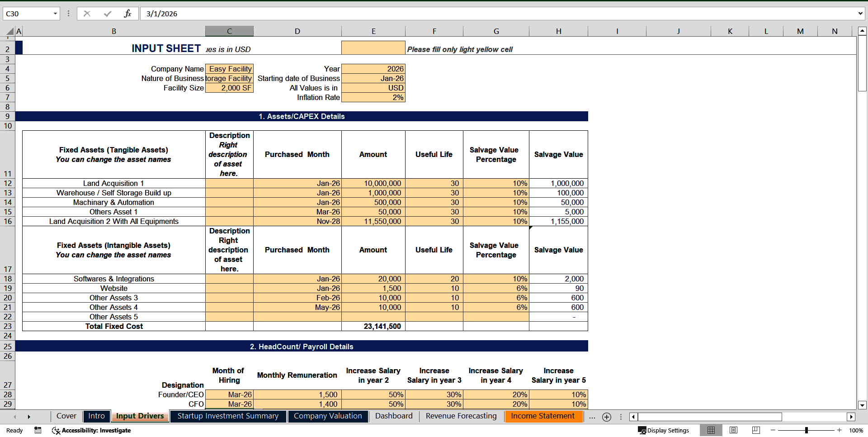Click the horizontal scrollbar thumb

[710, 417]
